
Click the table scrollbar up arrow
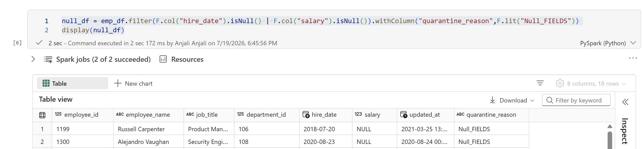pyautogui.click(x=610, y=126)
